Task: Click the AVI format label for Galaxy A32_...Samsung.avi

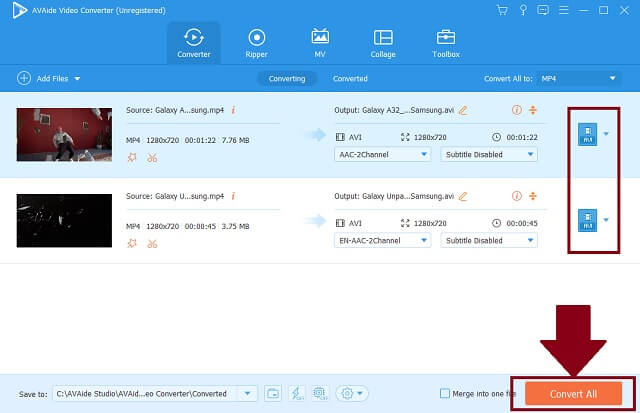Action: [x=355, y=137]
